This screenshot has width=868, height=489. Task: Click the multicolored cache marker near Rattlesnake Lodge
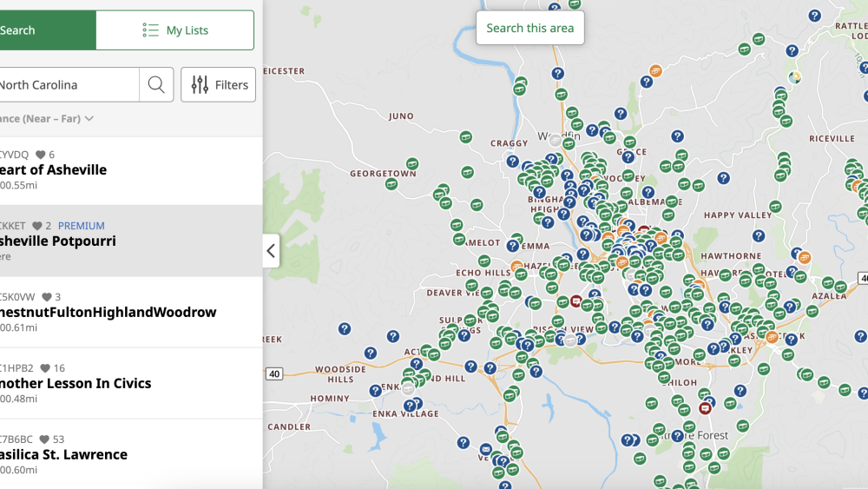794,76
